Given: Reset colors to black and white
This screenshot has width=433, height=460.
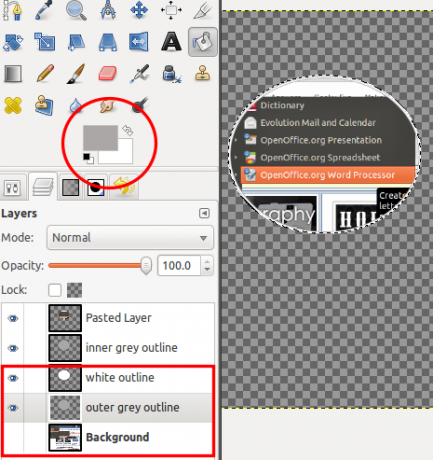Looking at the screenshot, I should [x=88, y=158].
